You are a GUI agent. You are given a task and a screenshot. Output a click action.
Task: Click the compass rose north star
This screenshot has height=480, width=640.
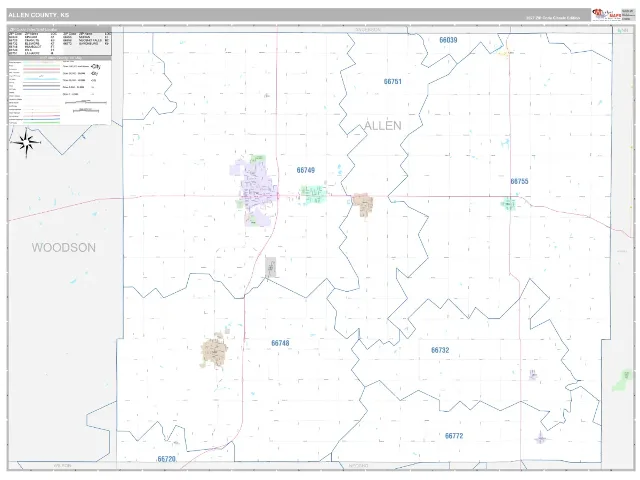tap(27, 142)
